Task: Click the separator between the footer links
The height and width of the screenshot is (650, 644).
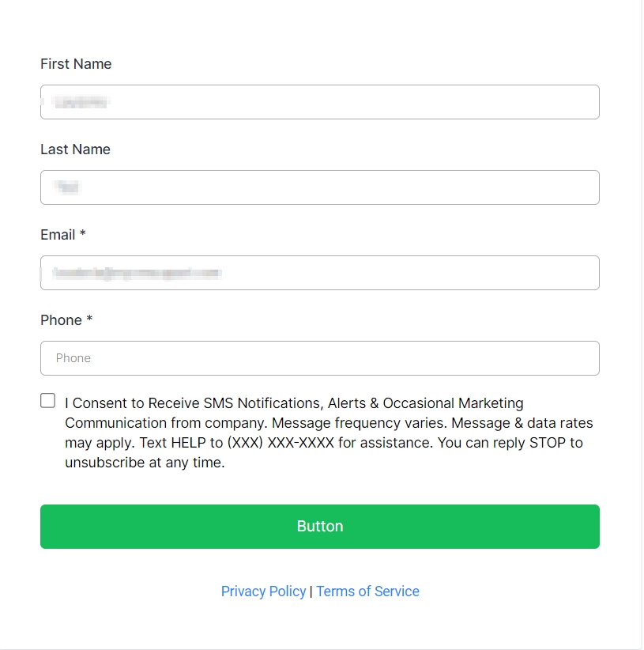Action: coord(311,591)
